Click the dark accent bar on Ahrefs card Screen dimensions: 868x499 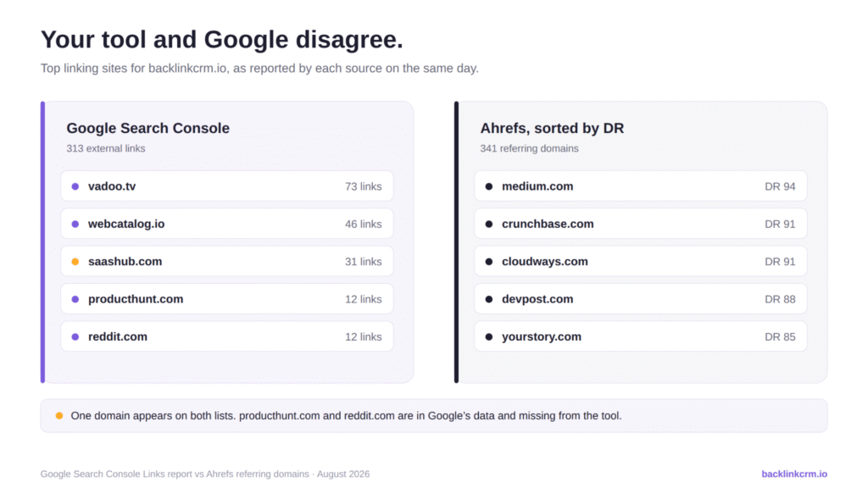456,241
